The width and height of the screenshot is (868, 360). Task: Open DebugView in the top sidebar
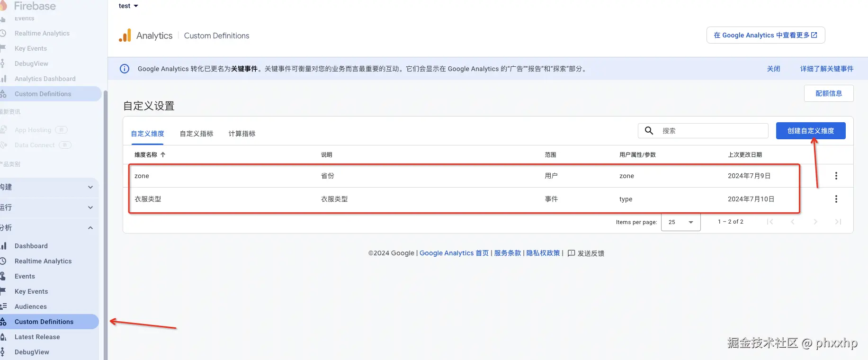31,63
